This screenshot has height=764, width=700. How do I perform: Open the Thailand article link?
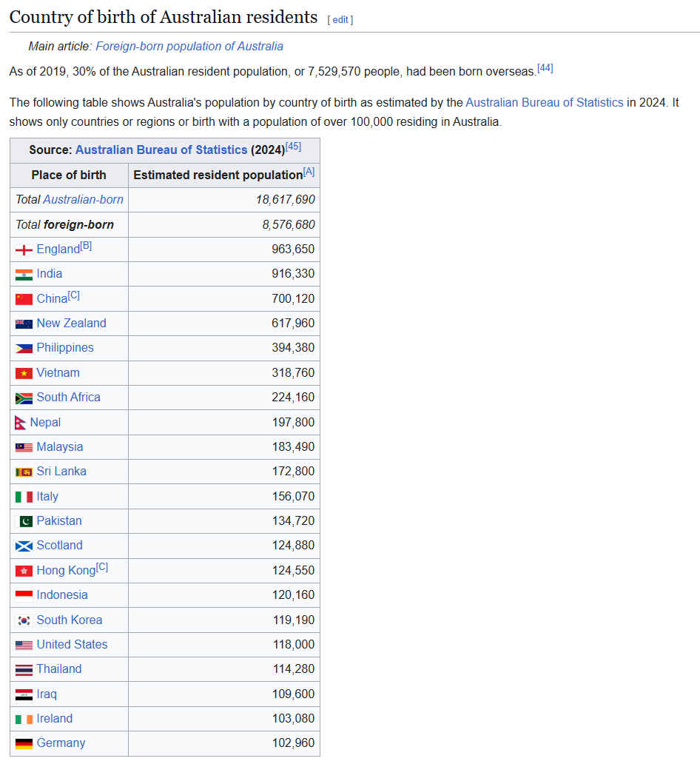point(59,669)
